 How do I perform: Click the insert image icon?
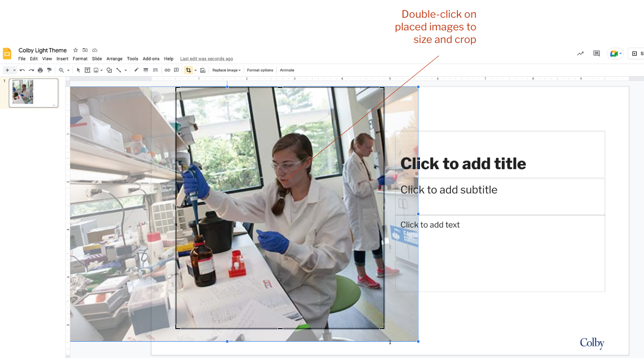96,70
